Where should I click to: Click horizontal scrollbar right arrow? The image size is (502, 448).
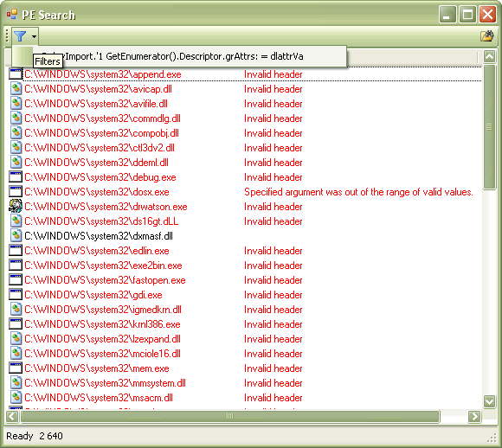pos(474,416)
